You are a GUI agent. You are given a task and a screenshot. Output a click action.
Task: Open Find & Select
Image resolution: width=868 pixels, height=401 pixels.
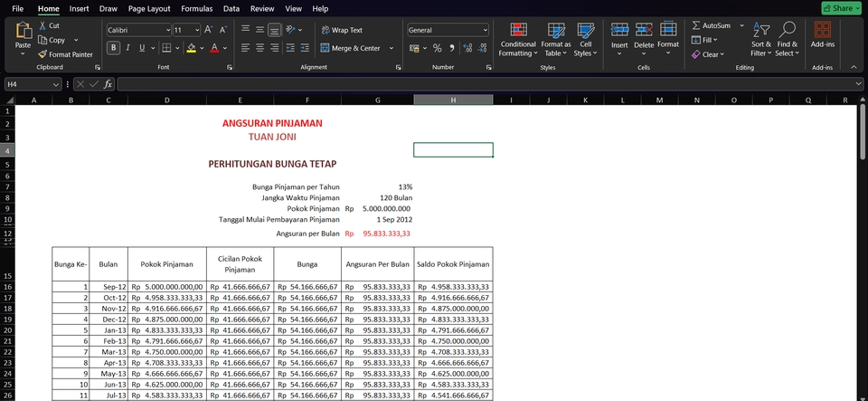point(787,39)
